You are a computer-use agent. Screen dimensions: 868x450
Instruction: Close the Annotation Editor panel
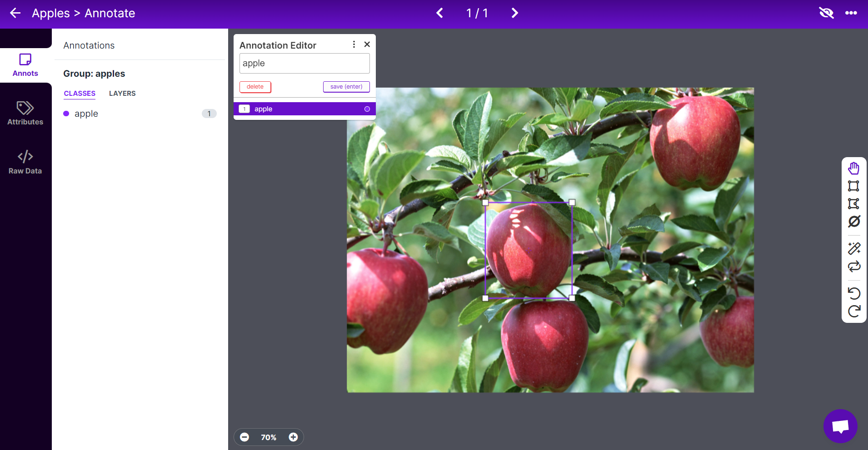[x=367, y=45]
